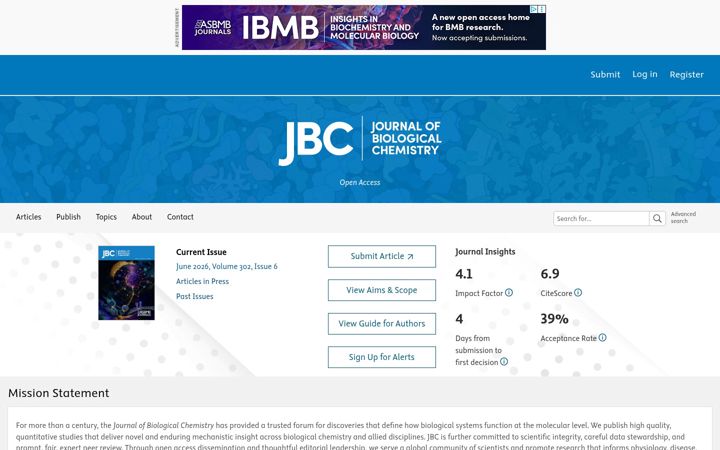This screenshot has width=720, height=450.
Task: Click the Submit Article button
Action: point(382,256)
